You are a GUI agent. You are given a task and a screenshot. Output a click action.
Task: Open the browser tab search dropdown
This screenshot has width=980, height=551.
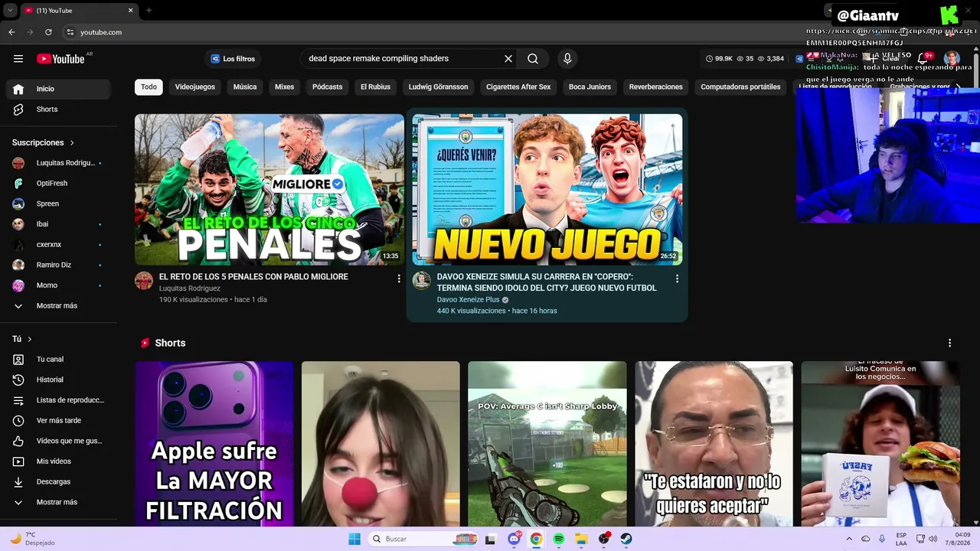[x=10, y=10]
